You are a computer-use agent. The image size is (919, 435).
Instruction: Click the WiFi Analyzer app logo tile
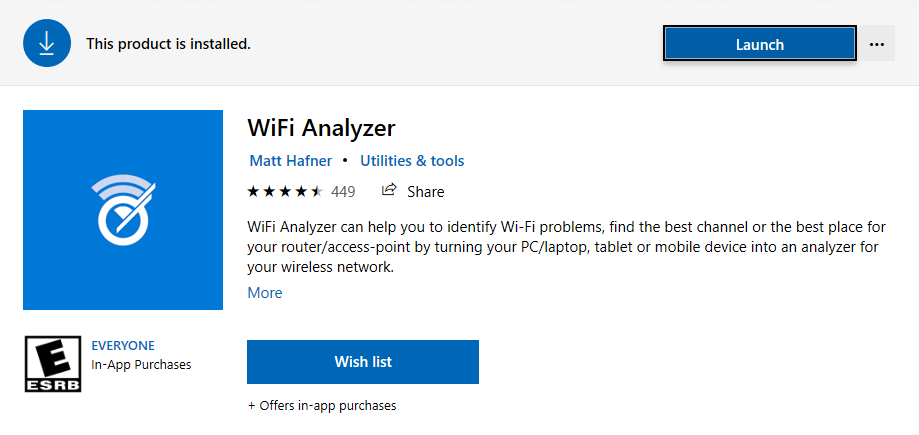click(x=123, y=210)
